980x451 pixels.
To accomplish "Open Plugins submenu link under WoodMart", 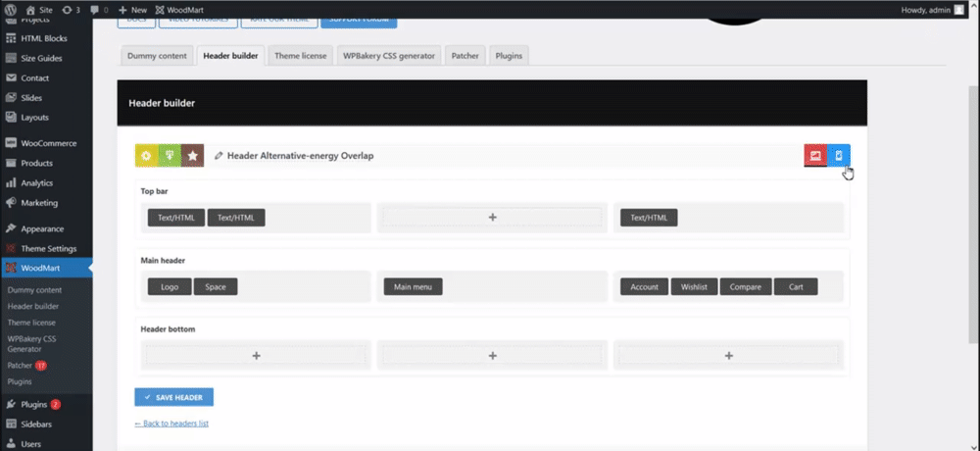I will pos(20,381).
